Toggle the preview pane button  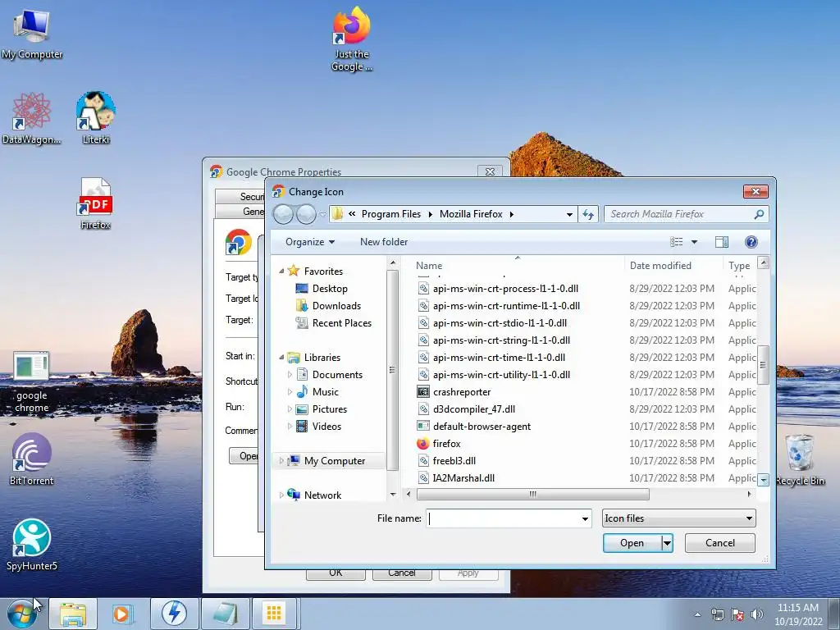click(x=722, y=242)
